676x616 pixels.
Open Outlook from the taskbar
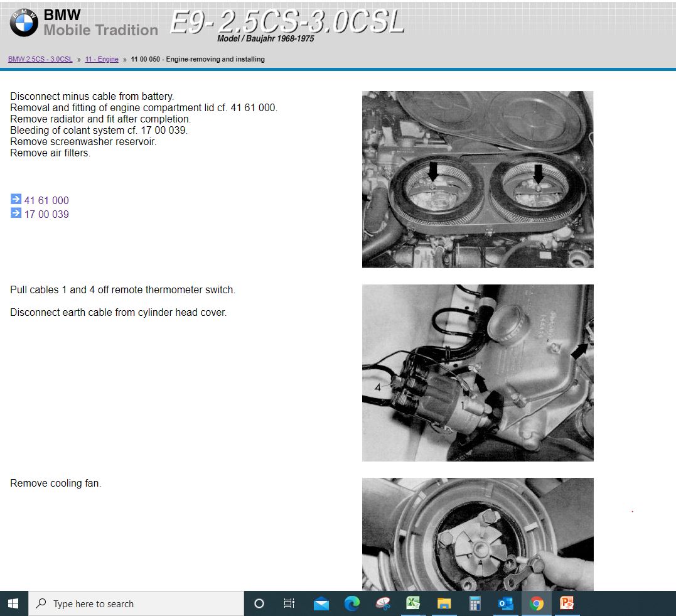coord(505,603)
